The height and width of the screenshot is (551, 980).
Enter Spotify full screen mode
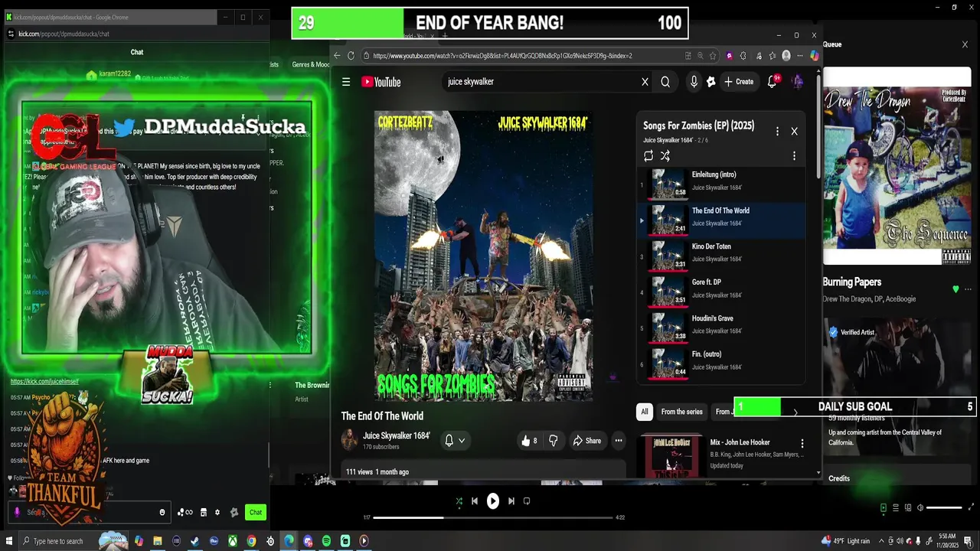972,507
